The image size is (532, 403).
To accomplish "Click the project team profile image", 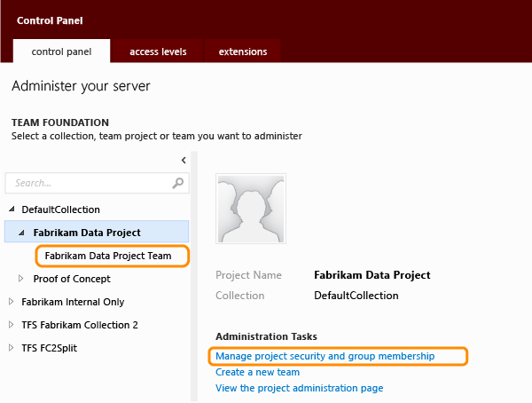I will 251,209.
